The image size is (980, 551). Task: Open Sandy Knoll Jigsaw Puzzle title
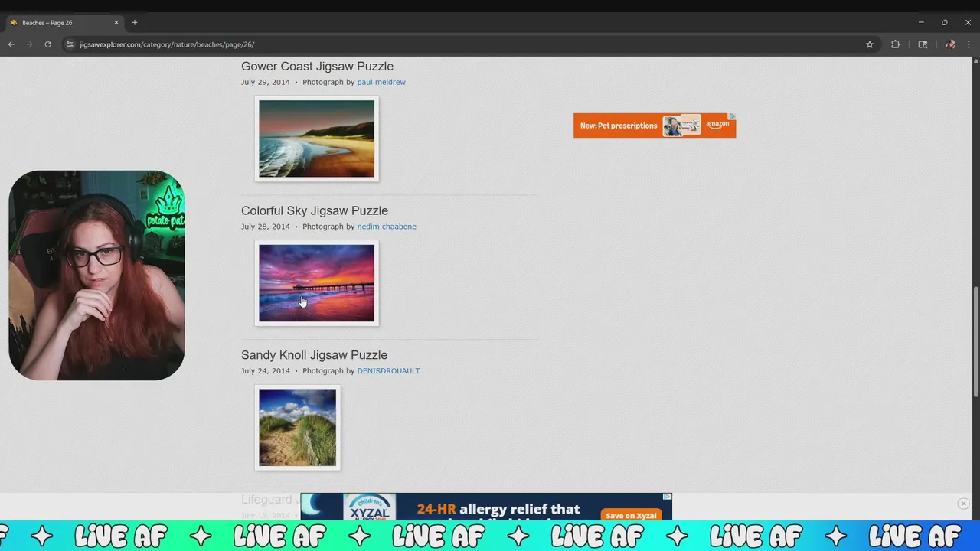pyautogui.click(x=314, y=355)
